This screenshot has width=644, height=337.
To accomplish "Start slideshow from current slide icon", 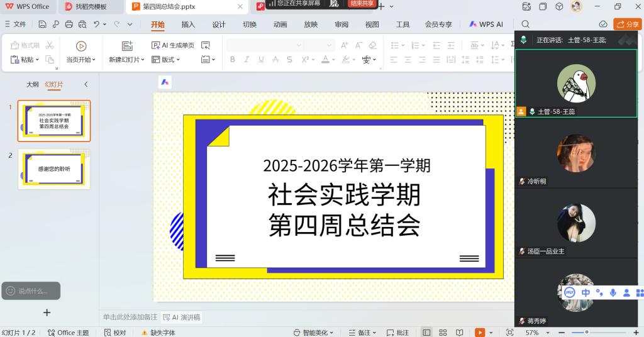I will (81, 46).
